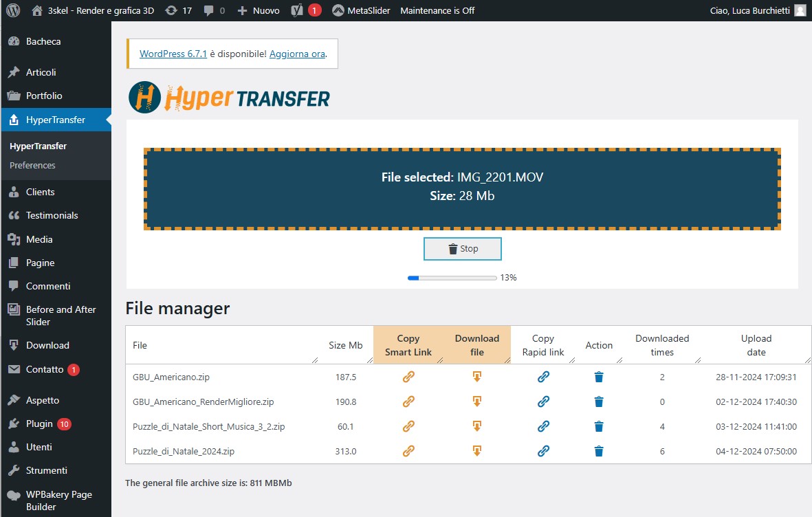This screenshot has height=517, width=812.
Task: Download the GBU_Americano.zip file
Action: 477,377
